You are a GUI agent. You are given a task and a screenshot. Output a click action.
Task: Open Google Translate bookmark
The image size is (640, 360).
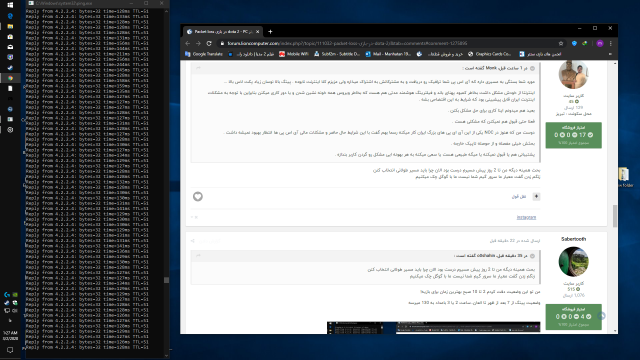pyautogui.click(x=204, y=54)
